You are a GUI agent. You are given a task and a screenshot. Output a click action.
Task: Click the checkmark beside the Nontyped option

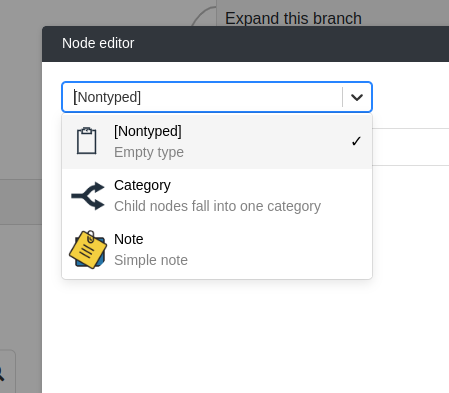click(356, 141)
